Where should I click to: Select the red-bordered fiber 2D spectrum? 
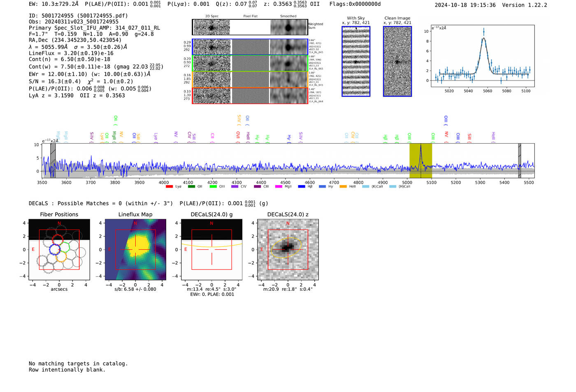[x=250, y=96]
